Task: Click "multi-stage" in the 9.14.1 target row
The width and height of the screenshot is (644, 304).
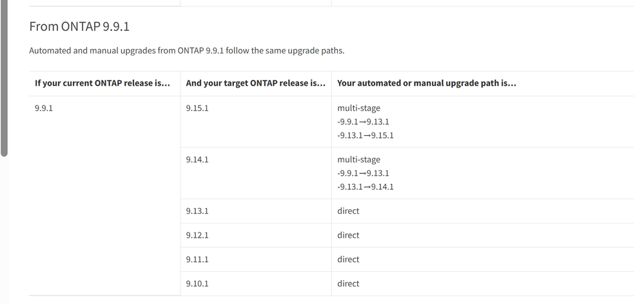Action: coord(358,160)
